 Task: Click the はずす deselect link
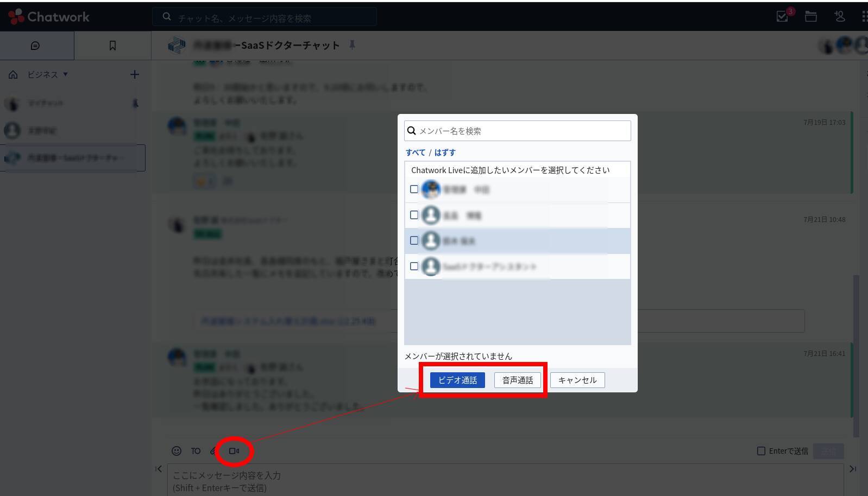[x=445, y=152]
